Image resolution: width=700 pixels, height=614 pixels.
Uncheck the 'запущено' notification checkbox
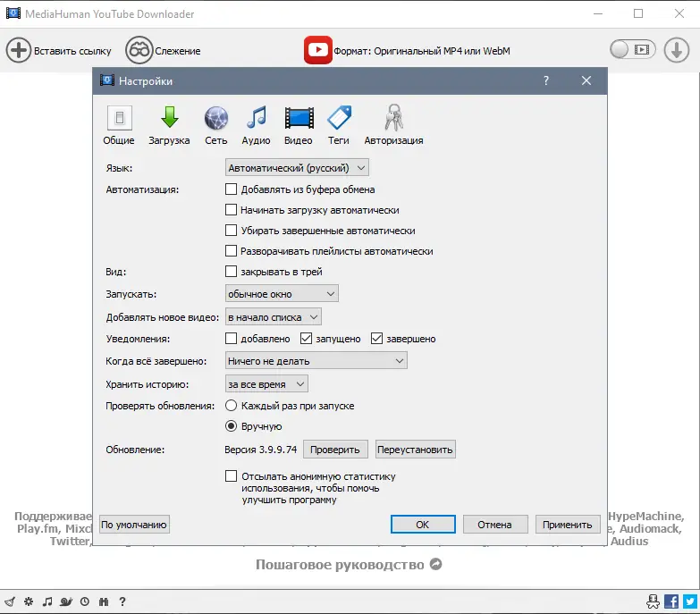[x=306, y=338]
